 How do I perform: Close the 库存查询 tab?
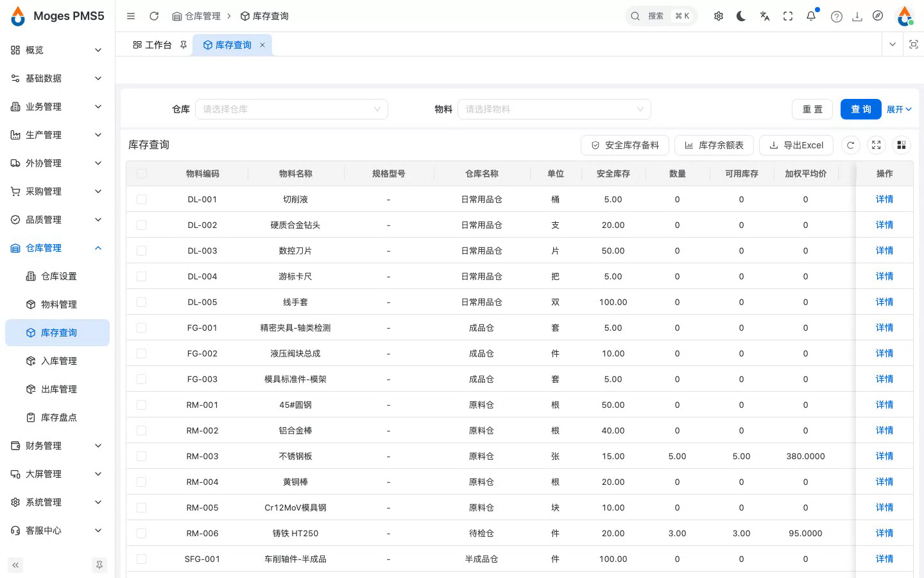262,45
